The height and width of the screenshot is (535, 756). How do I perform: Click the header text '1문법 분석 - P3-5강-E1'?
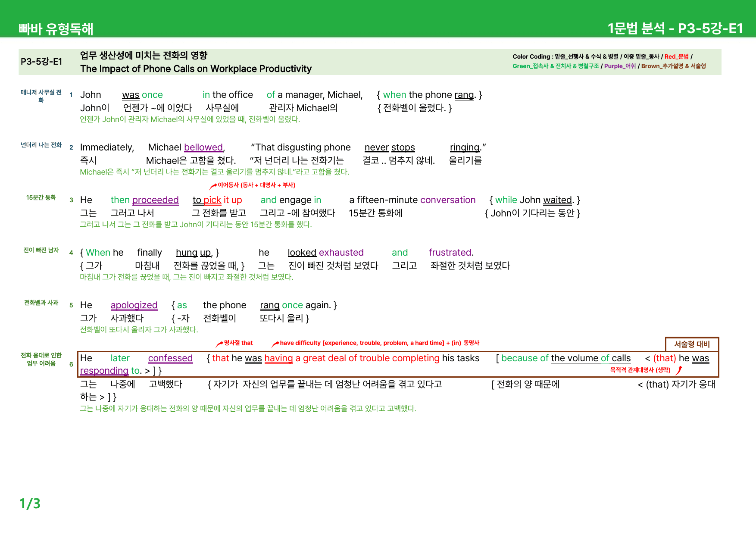[x=675, y=28]
